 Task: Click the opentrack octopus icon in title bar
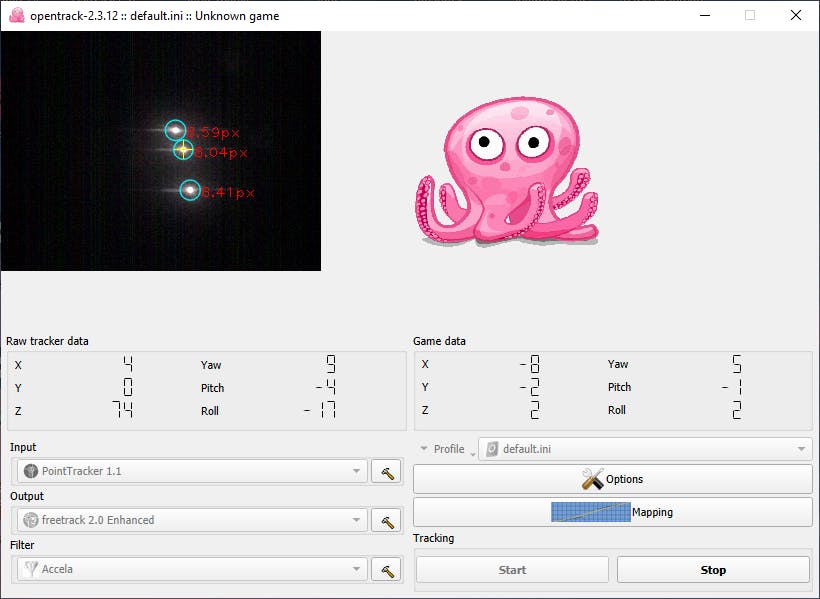pyautogui.click(x=16, y=15)
